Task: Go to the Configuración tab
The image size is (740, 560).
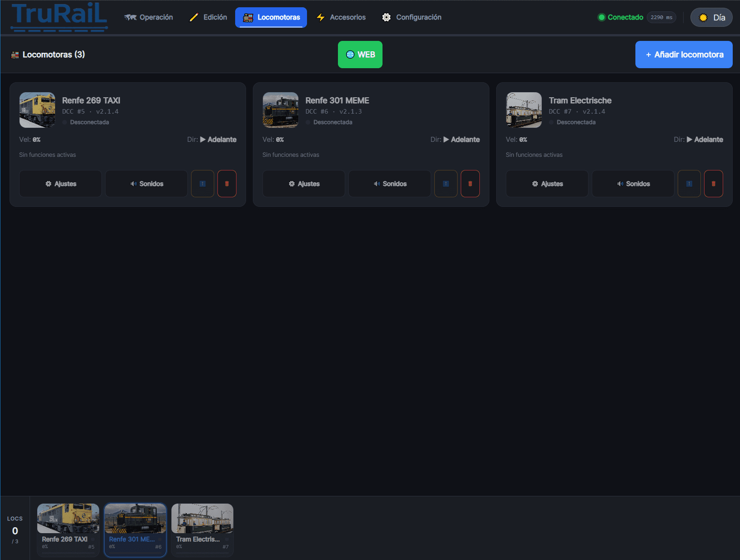Action: (412, 17)
